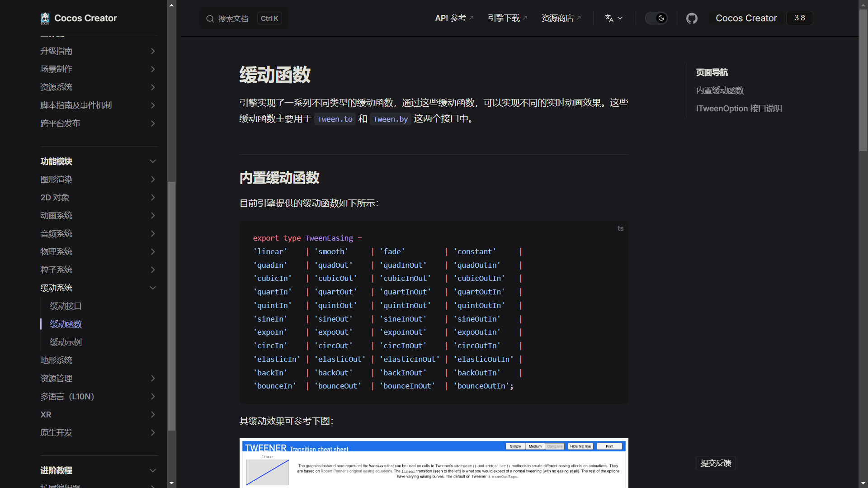Image resolution: width=868 pixels, height=488 pixels.
Task: Open the 地形系统 sidebar page
Action: tap(56, 360)
